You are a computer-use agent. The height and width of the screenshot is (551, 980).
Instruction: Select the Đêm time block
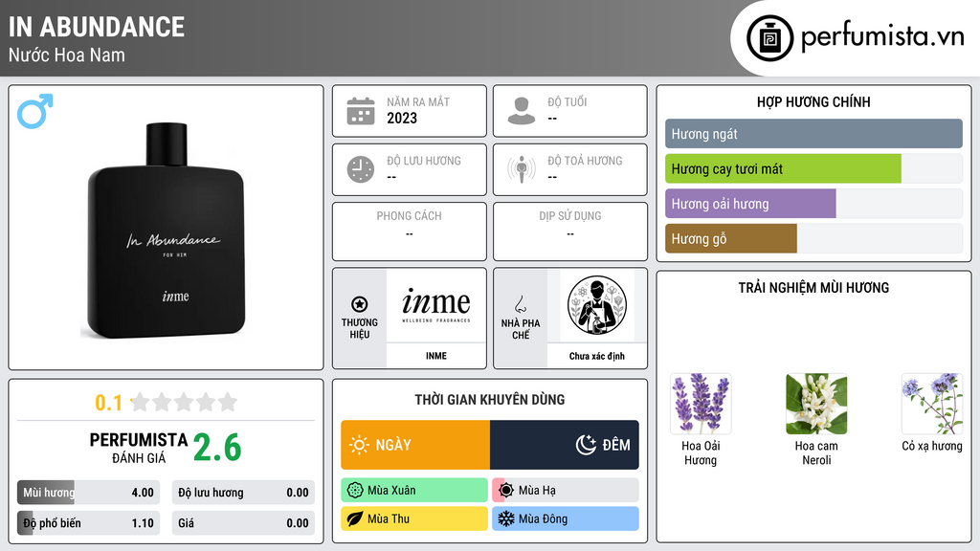click(x=565, y=445)
